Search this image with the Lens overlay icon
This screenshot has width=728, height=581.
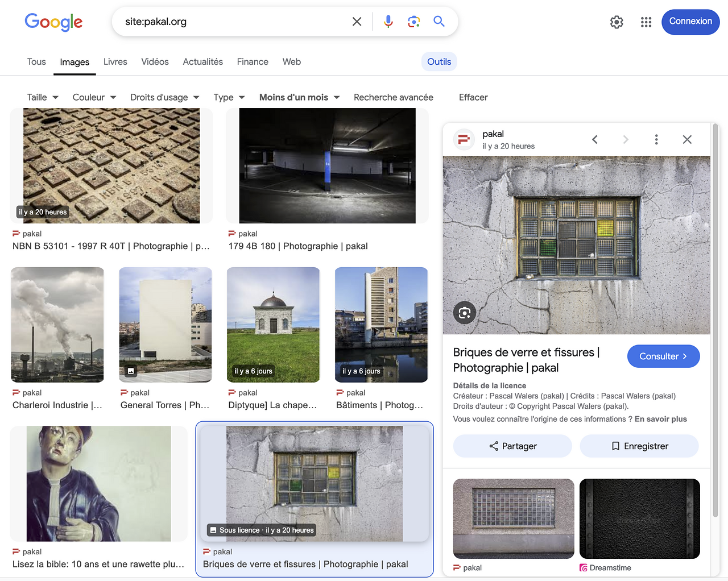click(465, 313)
